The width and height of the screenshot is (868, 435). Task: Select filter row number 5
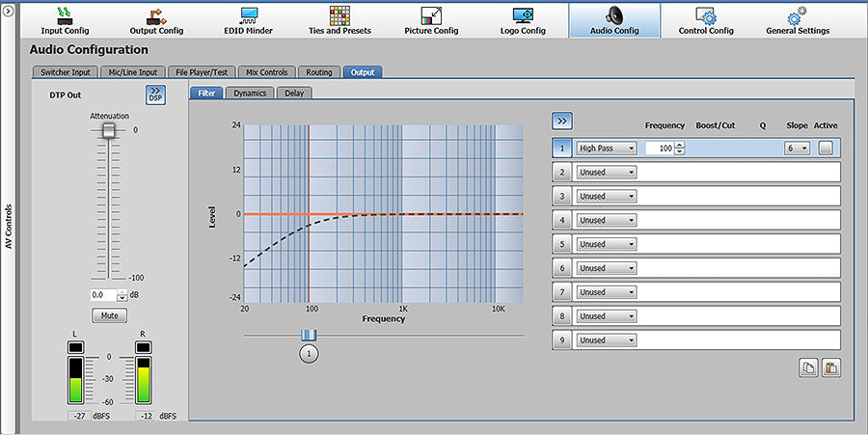[562, 244]
